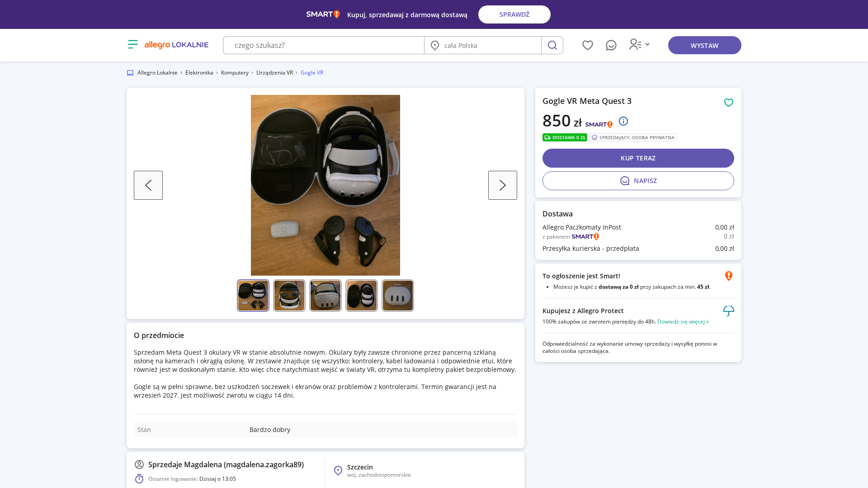This screenshot has width=868, height=488.
Task: Open messages chat icon in header
Action: pos(611,45)
